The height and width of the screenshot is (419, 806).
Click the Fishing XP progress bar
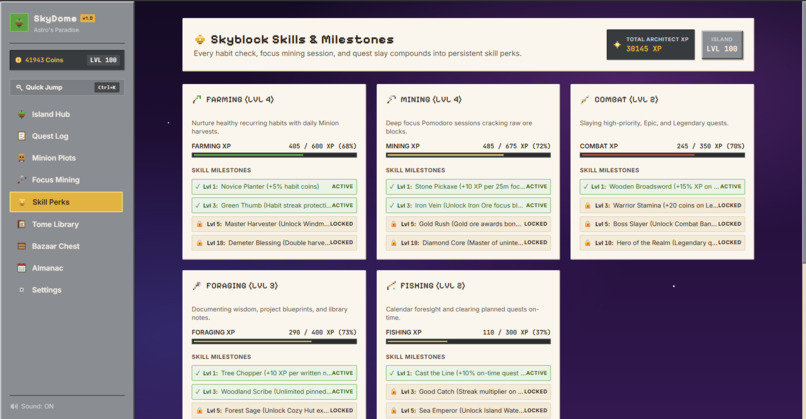[x=468, y=341]
